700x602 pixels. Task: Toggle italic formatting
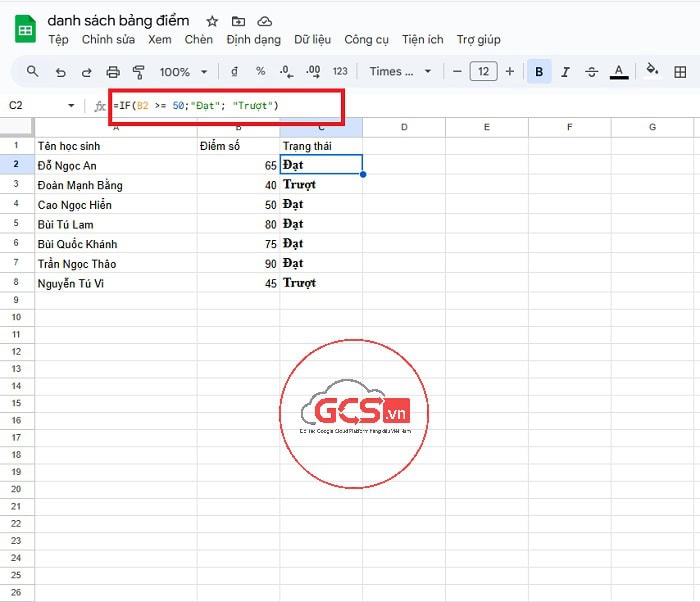click(x=566, y=72)
